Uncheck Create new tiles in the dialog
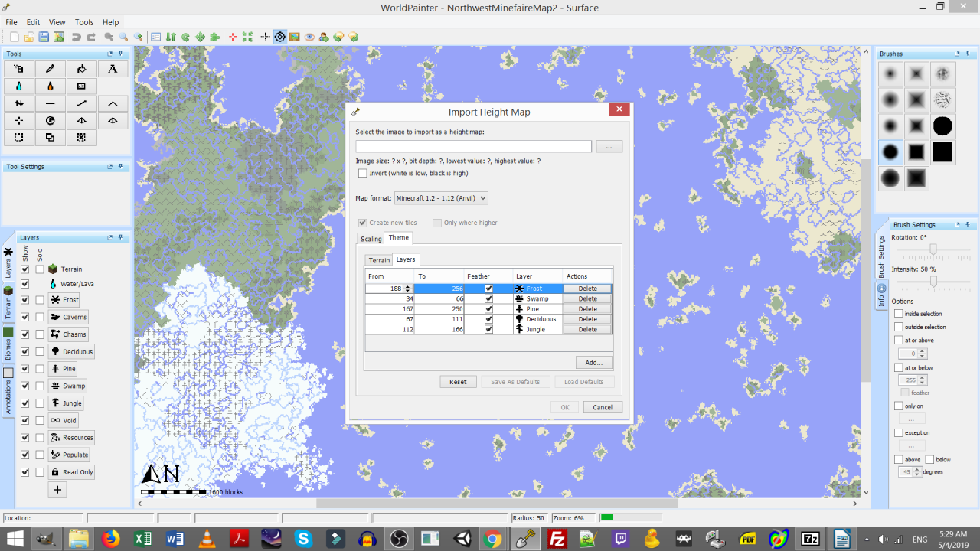This screenshot has height=551, width=980. click(362, 223)
